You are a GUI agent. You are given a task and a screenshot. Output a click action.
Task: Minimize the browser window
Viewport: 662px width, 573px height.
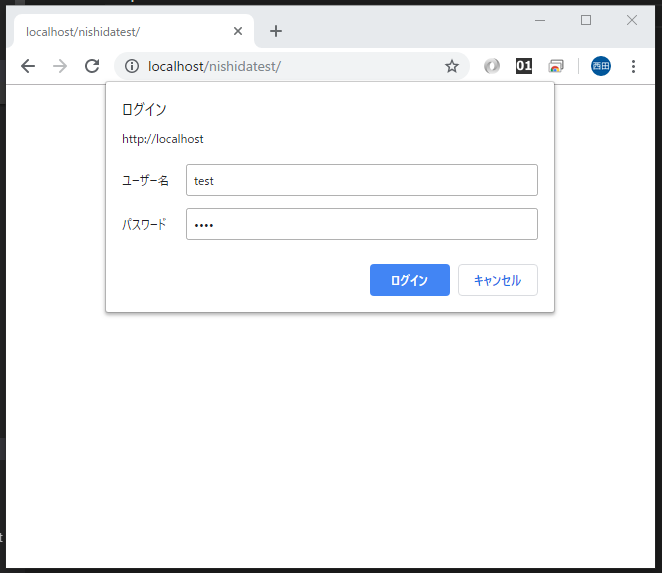click(x=540, y=20)
